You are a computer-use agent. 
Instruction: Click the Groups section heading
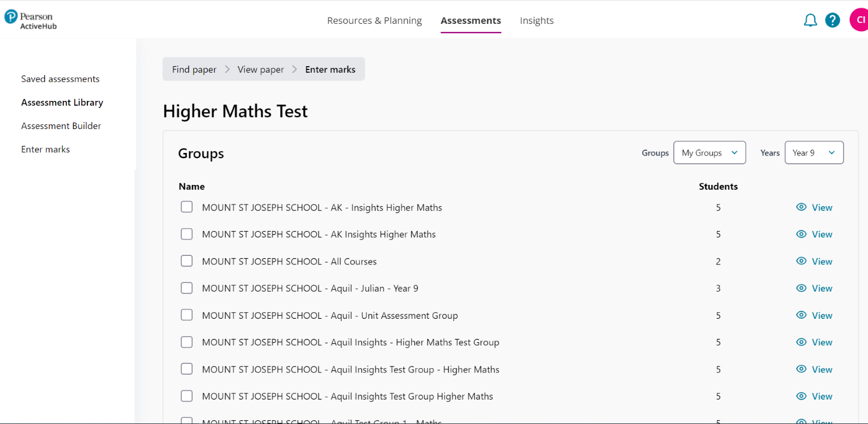pos(201,153)
